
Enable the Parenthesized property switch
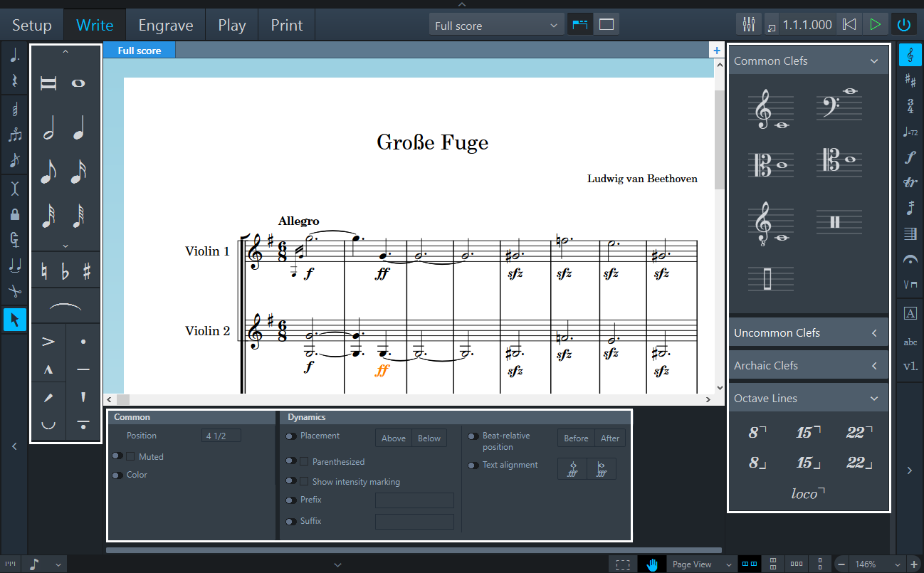point(291,462)
